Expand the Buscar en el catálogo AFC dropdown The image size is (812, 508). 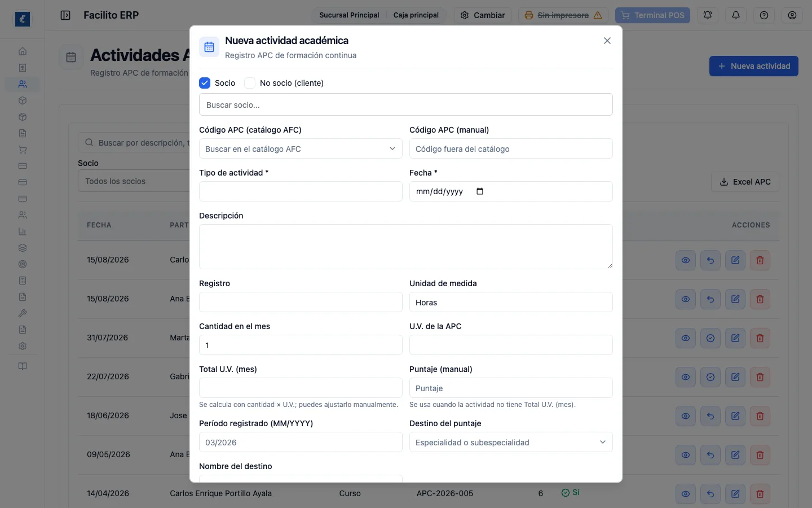coord(301,148)
